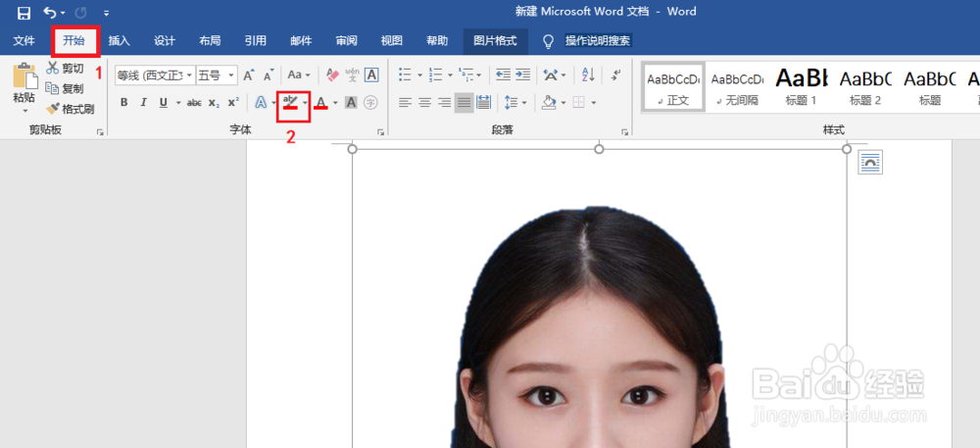This screenshot has width=980, height=448.
Task: Apply the 标题 1 style
Action: pyautogui.click(x=802, y=87)
